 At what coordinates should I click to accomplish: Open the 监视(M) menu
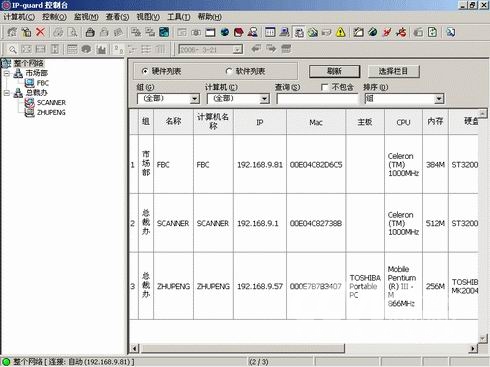(86, 17)
